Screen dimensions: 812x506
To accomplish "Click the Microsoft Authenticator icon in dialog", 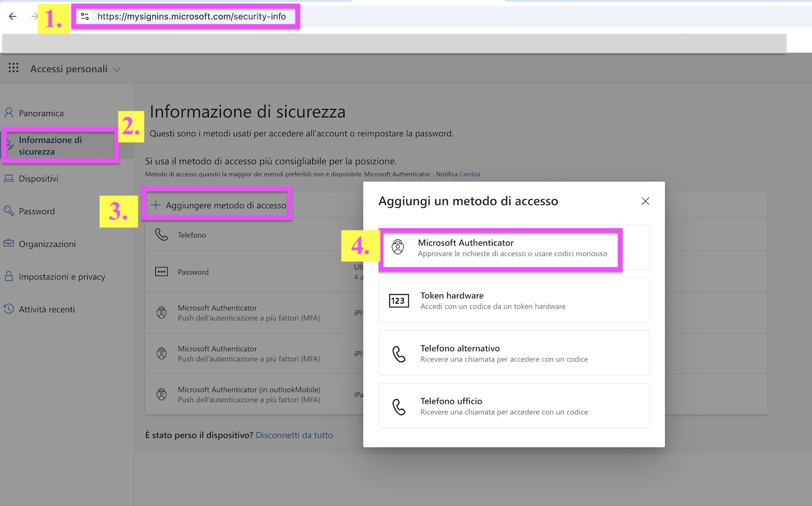I will click(x=398, y=247).
